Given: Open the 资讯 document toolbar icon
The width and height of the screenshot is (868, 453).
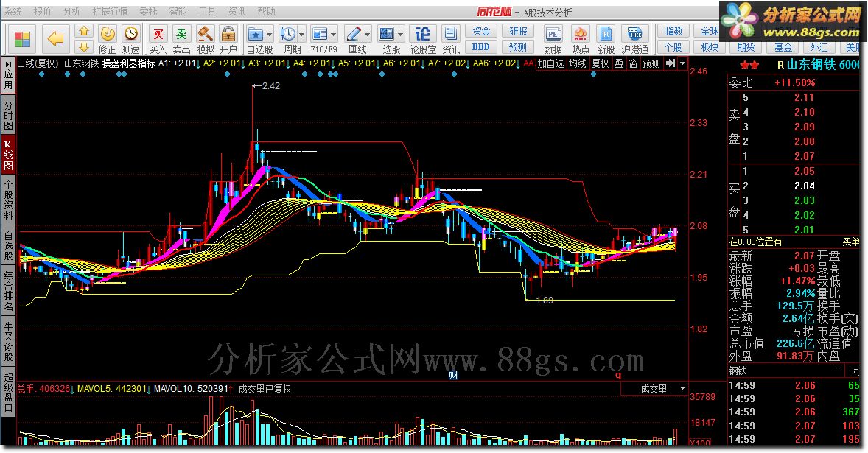Looking at the screenshot, I should coord(451,35).
